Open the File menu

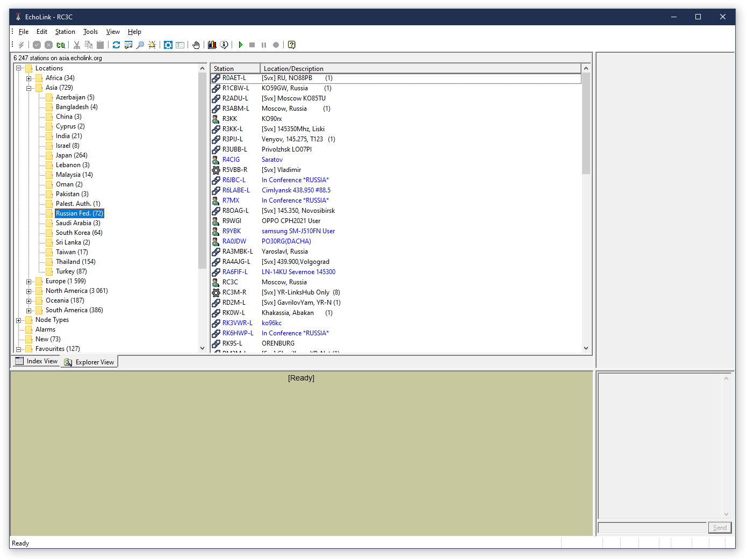coord(24,32)
